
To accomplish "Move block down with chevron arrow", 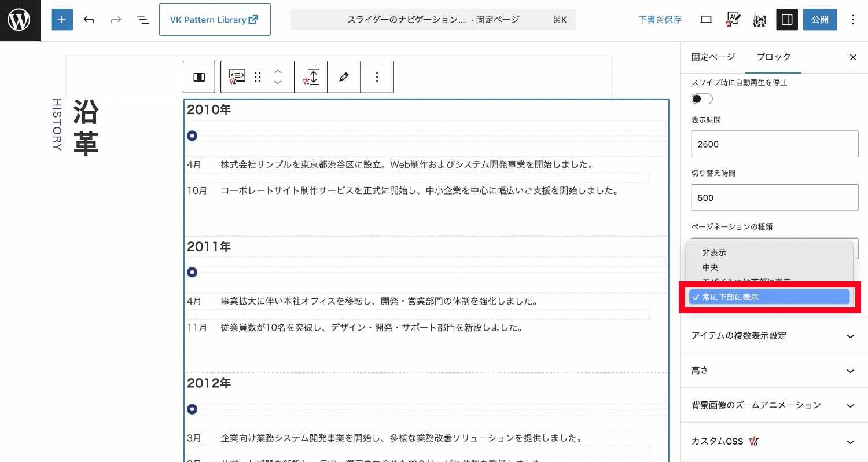I will click(278, 82).
